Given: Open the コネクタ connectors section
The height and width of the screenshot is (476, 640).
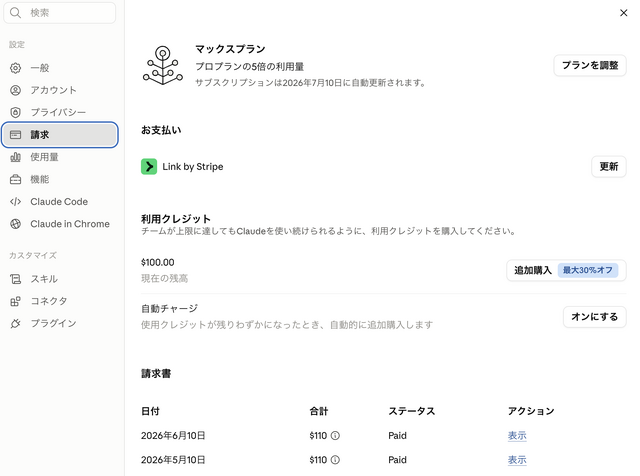Looking at the screenshot, I should pos(60,301).
